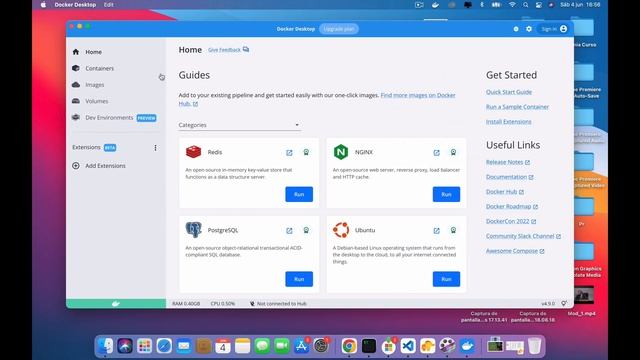Open Docker from the Dock
The width and height of the screenshot is (640, 360).
pos(467,346)
